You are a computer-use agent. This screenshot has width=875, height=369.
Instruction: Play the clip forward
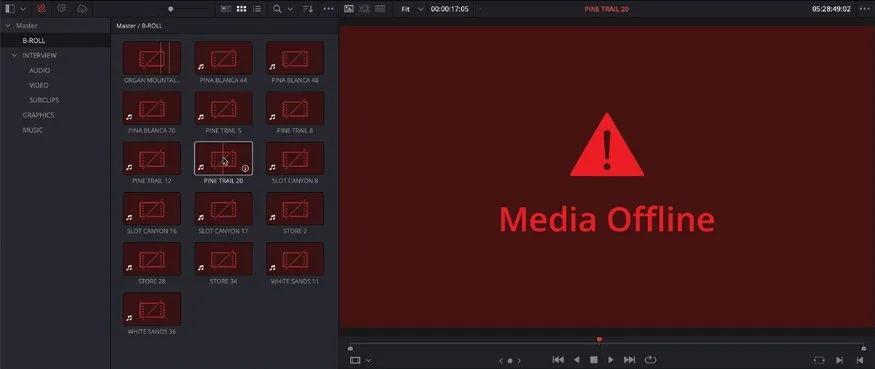point(611,360)
